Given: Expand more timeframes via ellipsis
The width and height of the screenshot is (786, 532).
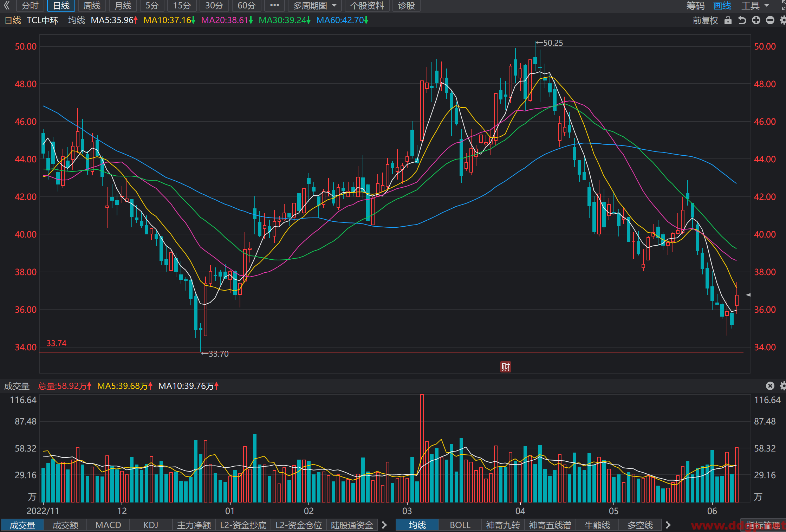Looking at the screenshot, I should tap(274, 6).
